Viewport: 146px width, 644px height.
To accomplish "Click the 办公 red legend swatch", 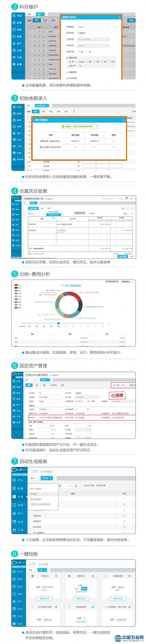I will tap(16, 285).
